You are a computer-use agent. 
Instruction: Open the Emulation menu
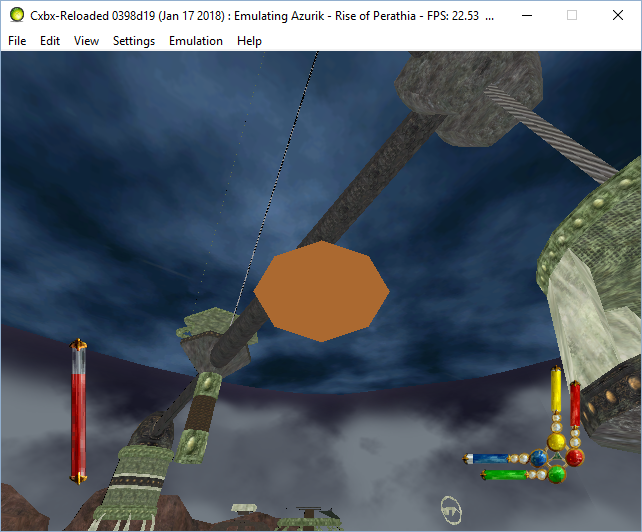(x=196, y=41)
